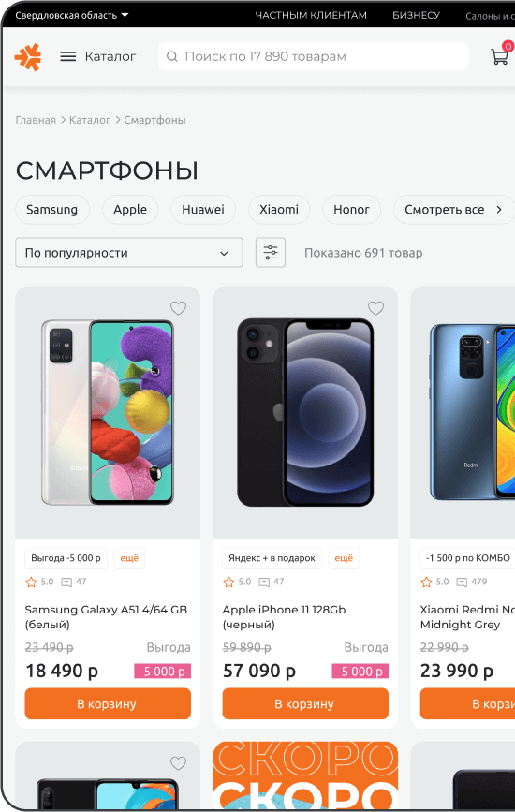Toggle favorite heart on bottom-row phone card

click(x=178, y=762)
